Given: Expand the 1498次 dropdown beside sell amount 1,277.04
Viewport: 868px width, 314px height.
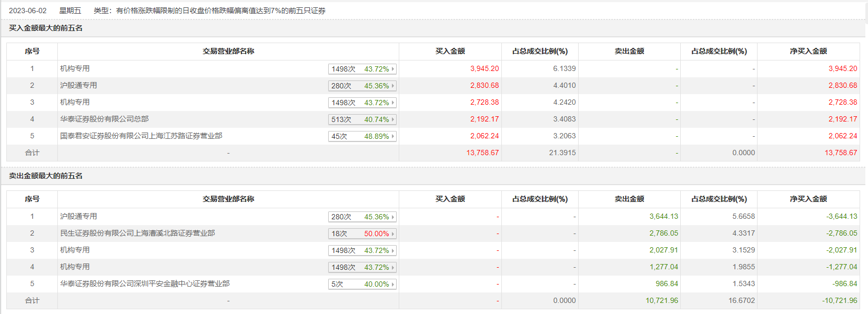Looking at the screenshot, I should (x=362, y=267).
